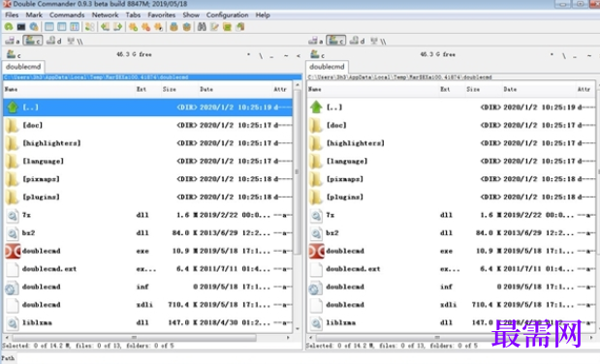Click the Pack files toolbar icon
The height and width of the screenshot is (364, 600).
coord(174,27)
